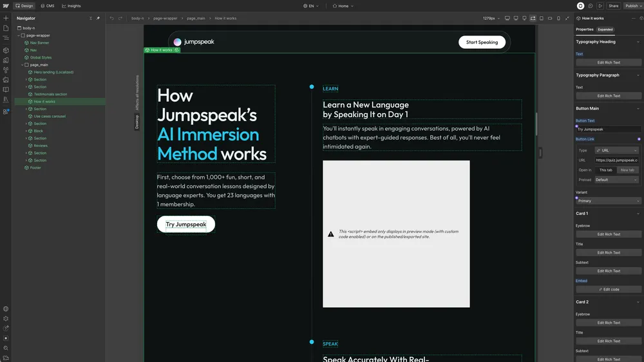Open the Help icon in left sidebar
Image resolution: width=644 pixels, height=362 pixels.
tap(6, 329)
